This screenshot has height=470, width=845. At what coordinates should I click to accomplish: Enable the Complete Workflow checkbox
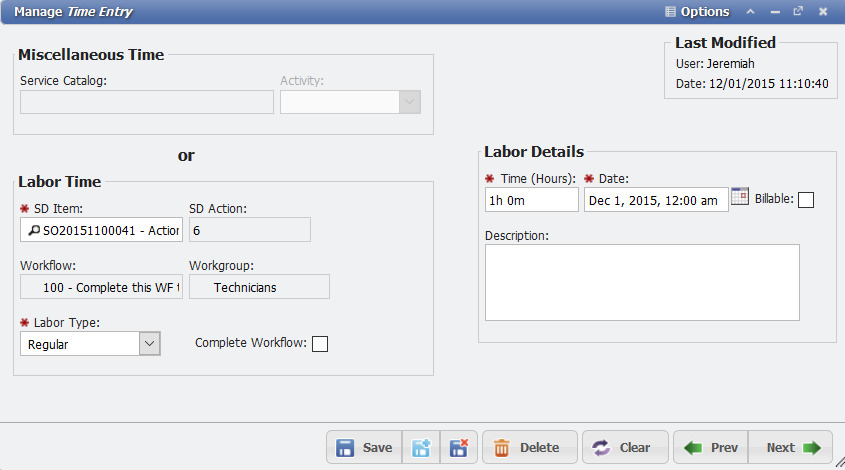(320, 344)
